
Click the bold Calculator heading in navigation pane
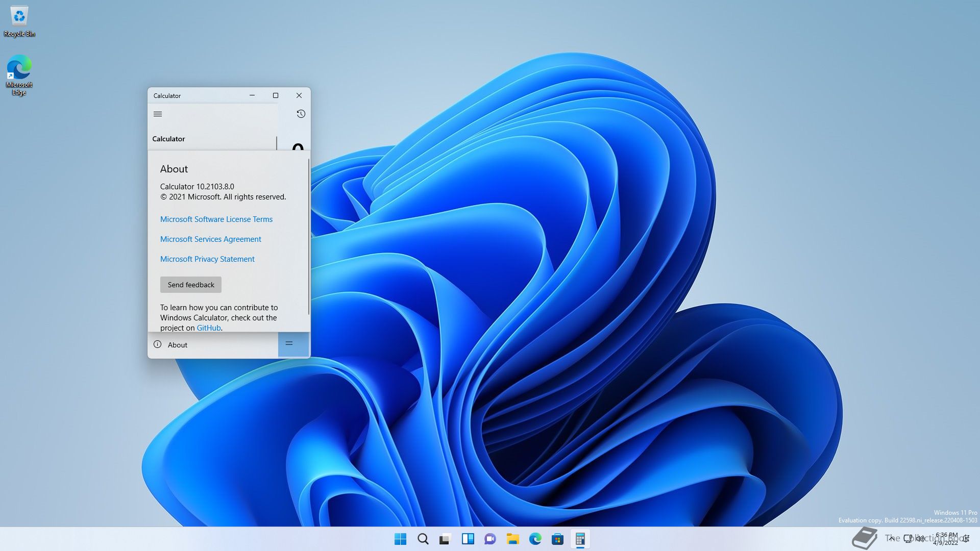[x=168, y=139]
